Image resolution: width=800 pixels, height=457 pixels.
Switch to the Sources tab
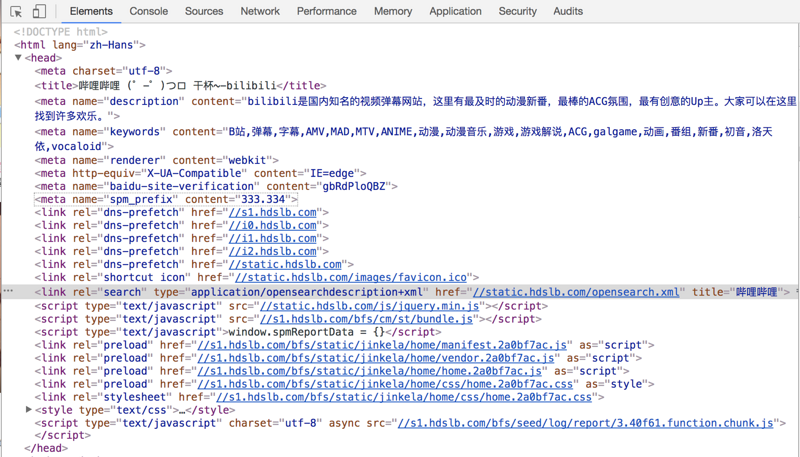(204, 11)
